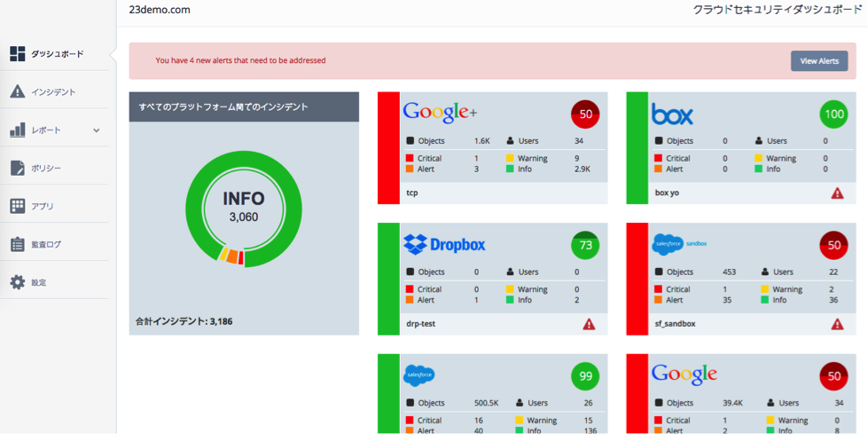
Task: Open アプリ menu item
Action: tap(54, 206)
